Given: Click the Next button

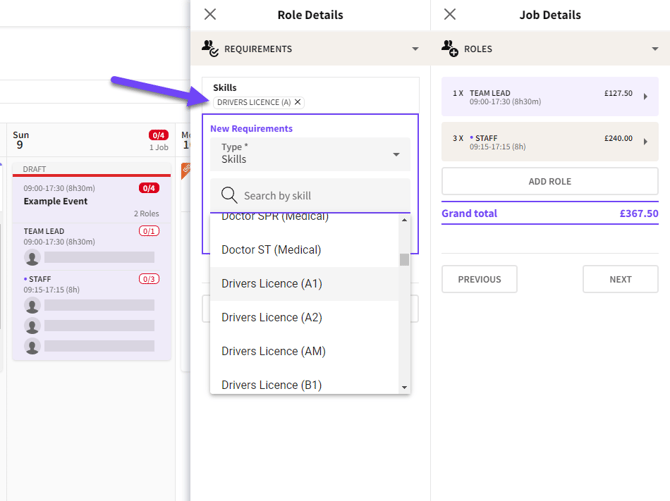Looking at the screenshot, I should [620, 279].
